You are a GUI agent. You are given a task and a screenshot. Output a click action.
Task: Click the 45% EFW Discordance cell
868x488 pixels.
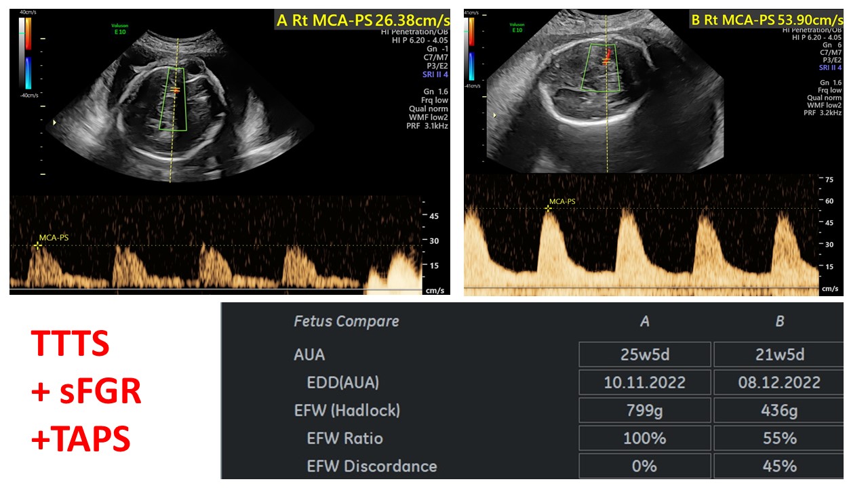coord(779,466)
